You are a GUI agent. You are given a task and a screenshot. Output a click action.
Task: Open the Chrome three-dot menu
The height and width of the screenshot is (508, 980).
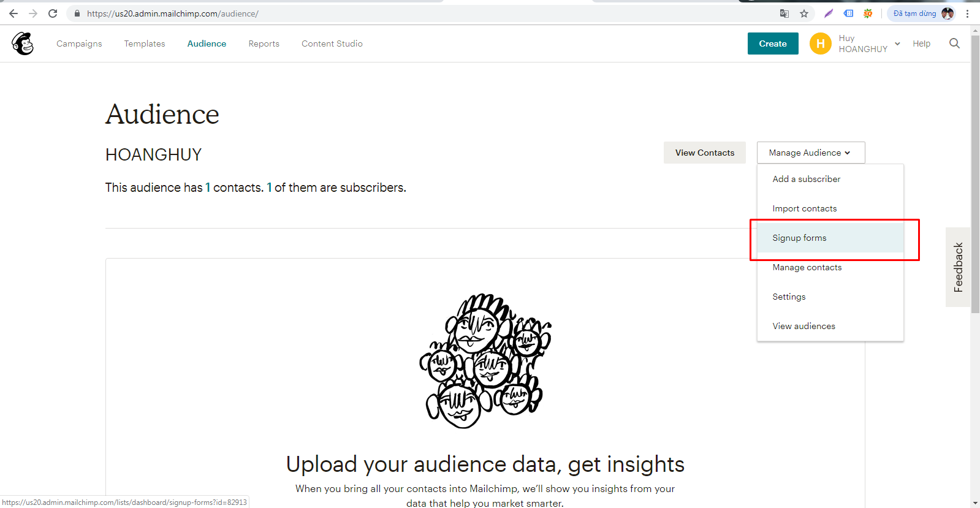coord(968,13)
